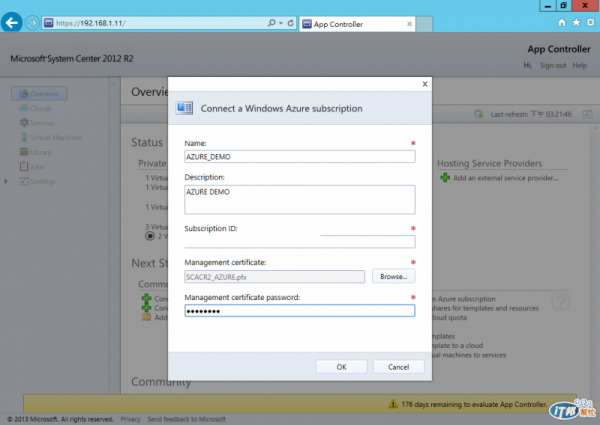Screen dimensions: 600x425
Task: Collapse the navigation pane chevron
Action: [114, 83]
